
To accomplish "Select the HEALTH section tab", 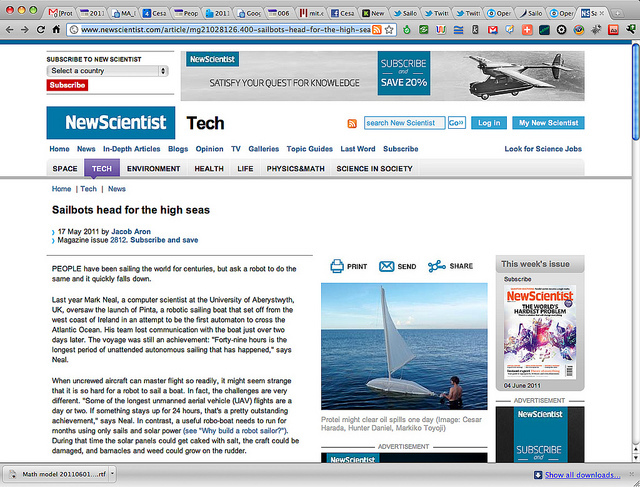I will pos(209,169).
